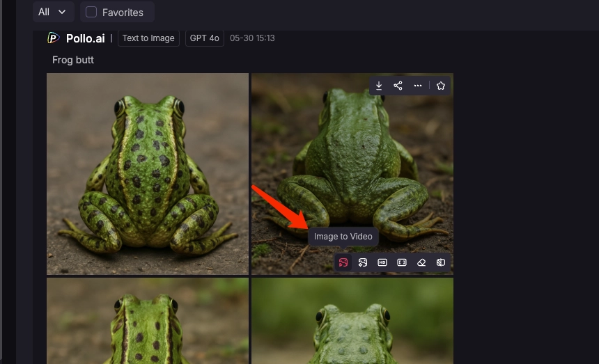Click the Image to Video icon
The width and height of the screenshot is (599, 364).
[x=343, y=262]
